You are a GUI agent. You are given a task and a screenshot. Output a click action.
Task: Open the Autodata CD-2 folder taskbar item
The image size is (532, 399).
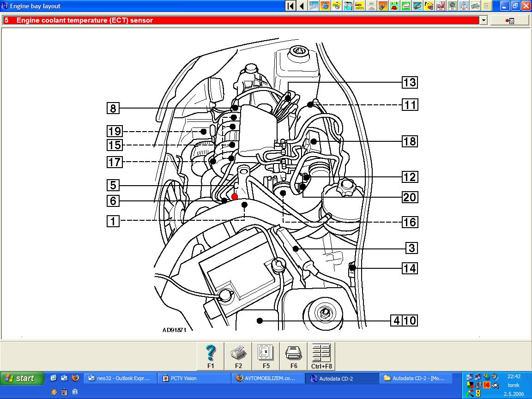(x=416, y=378)
